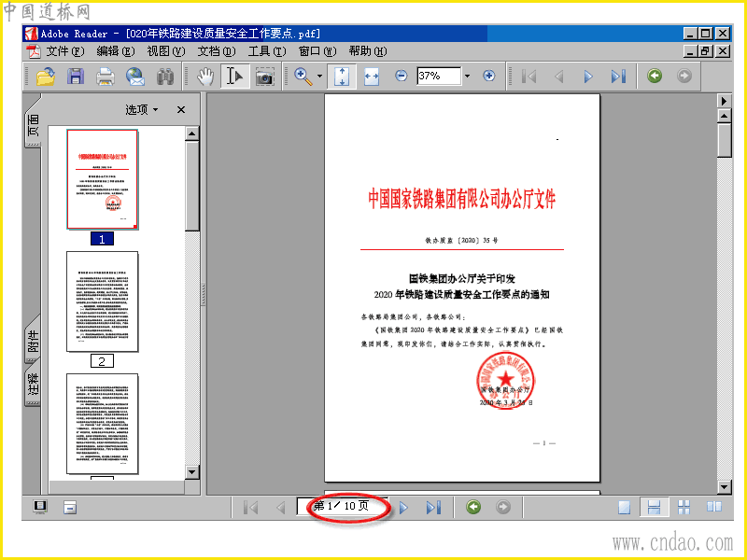
Task: Select the third page thumbnail
Action: click(103, 424)
